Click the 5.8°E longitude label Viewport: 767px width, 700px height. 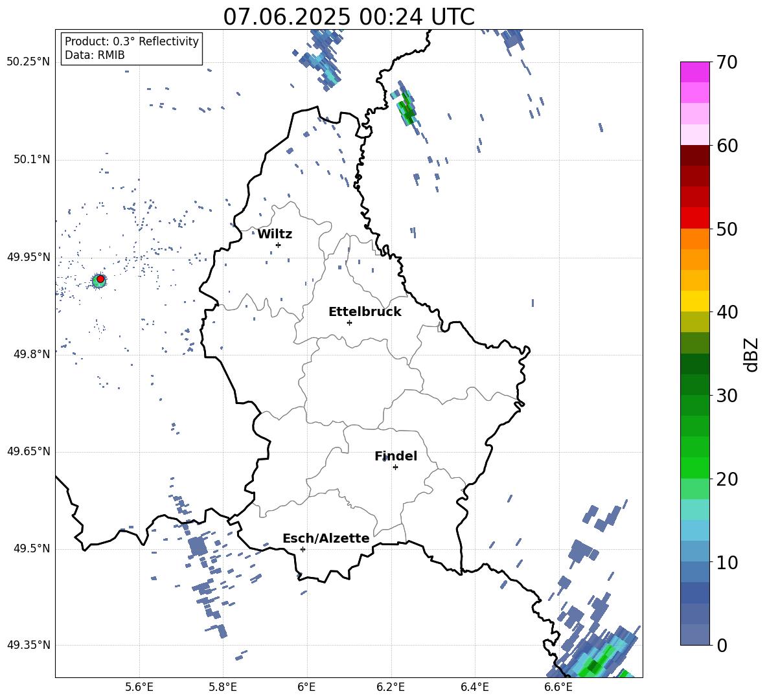pos(223,687)
